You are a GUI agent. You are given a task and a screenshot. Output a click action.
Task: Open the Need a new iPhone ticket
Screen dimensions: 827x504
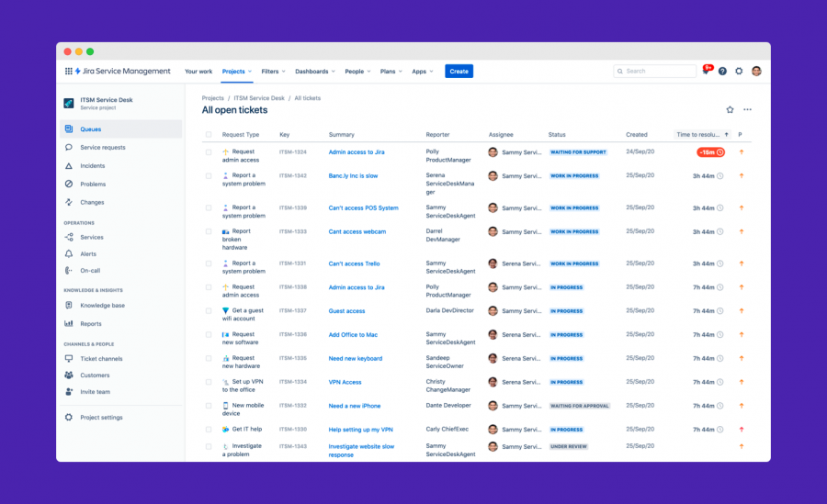coord(355,406)
